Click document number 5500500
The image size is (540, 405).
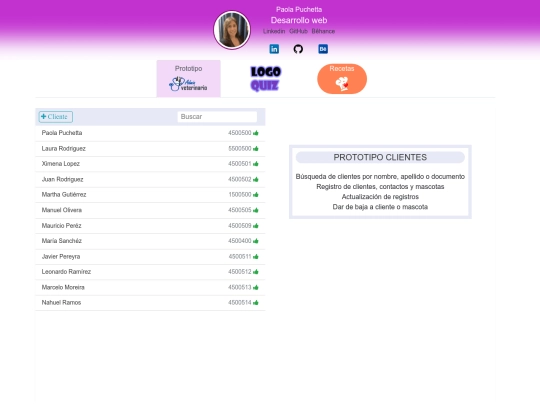click(240, 148)
